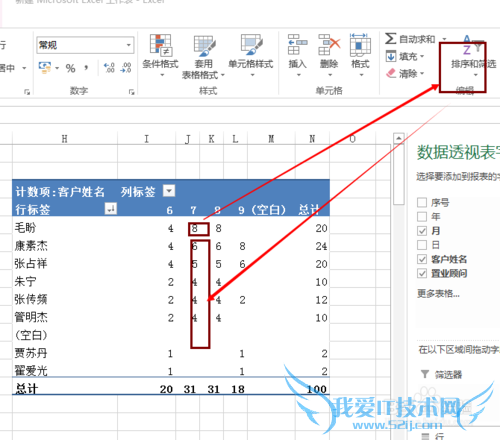Select column H header

(65, 139)
